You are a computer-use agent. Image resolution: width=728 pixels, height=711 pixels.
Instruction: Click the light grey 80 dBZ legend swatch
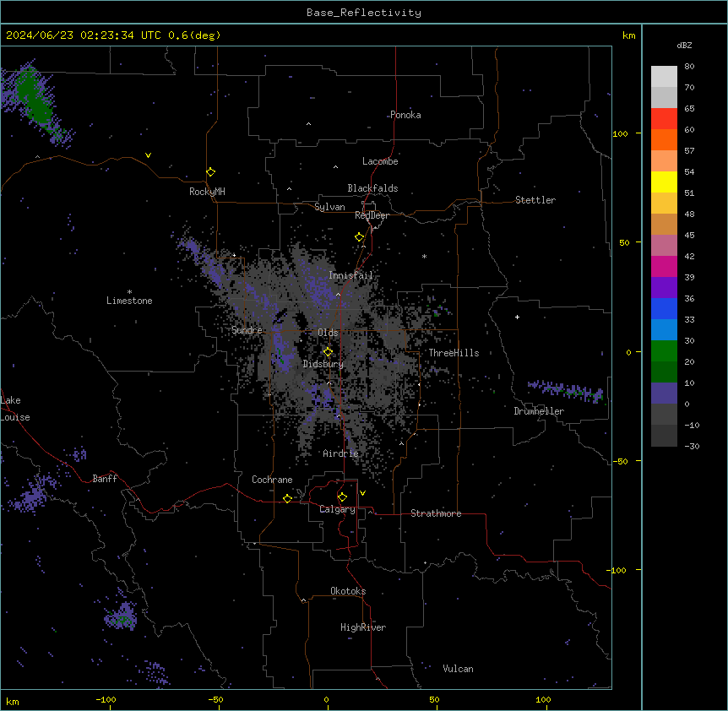click(664, 77)
